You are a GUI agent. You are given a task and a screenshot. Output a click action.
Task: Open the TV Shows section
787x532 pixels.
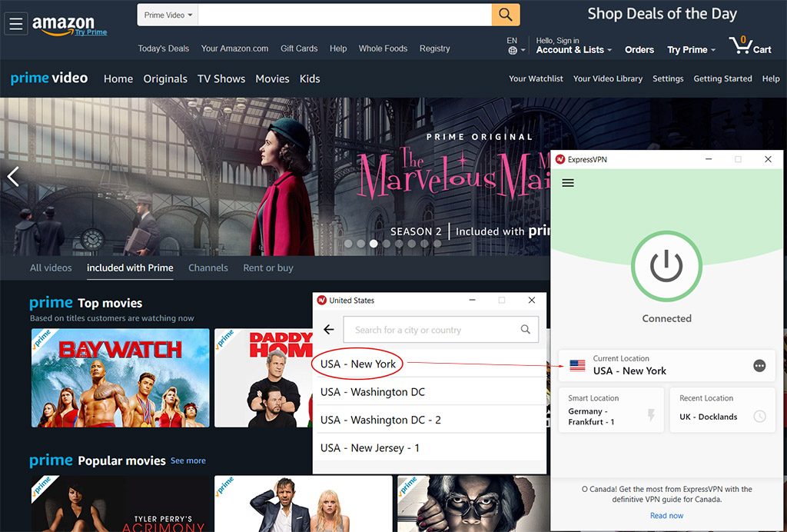click(x=221, y=78)
